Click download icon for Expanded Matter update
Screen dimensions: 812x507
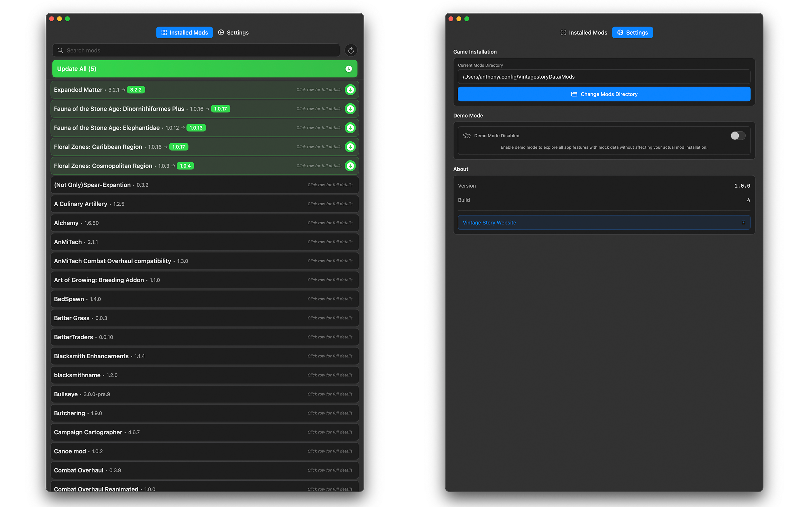[x=350, y=90]
